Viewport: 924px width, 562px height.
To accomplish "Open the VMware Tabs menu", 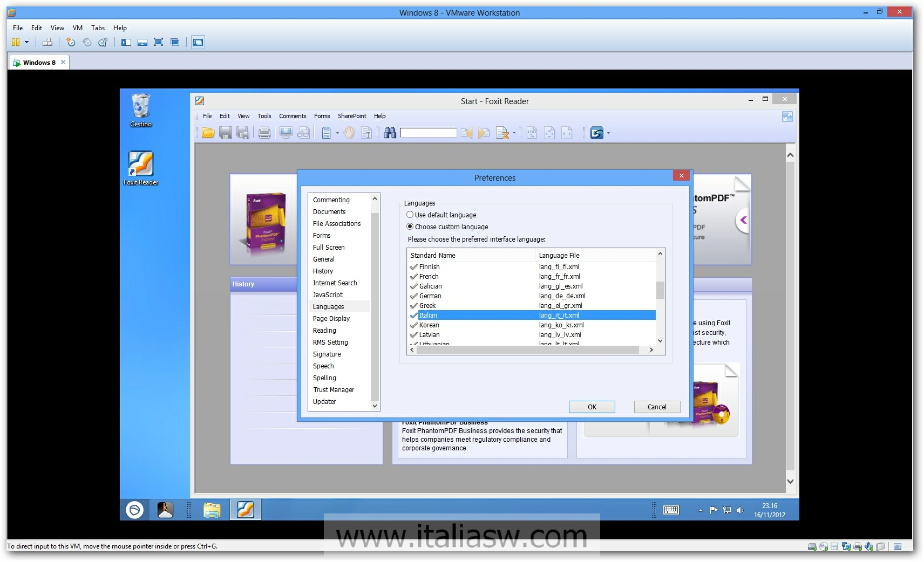I will 98,28.
